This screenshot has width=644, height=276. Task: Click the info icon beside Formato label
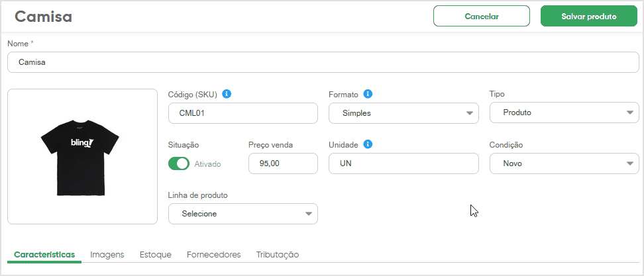tap(368, 94)
